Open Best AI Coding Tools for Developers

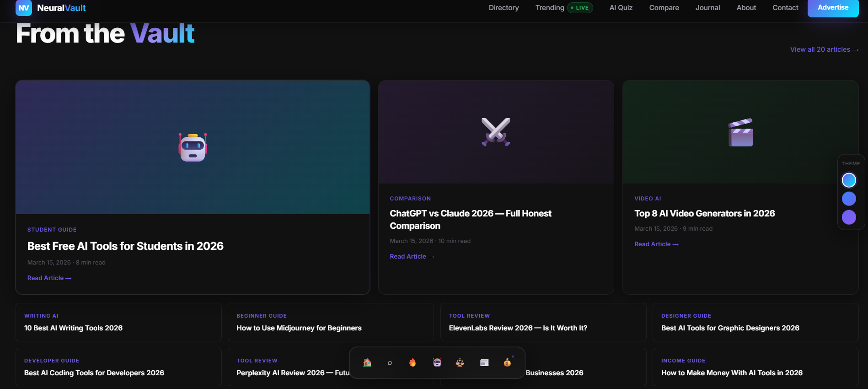click(x=94, y=373)
